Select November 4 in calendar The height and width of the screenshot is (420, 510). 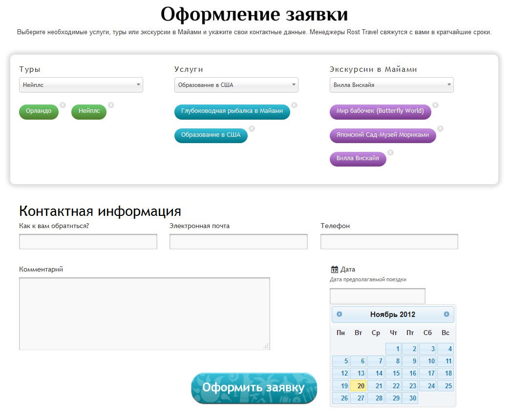point(446,349)
